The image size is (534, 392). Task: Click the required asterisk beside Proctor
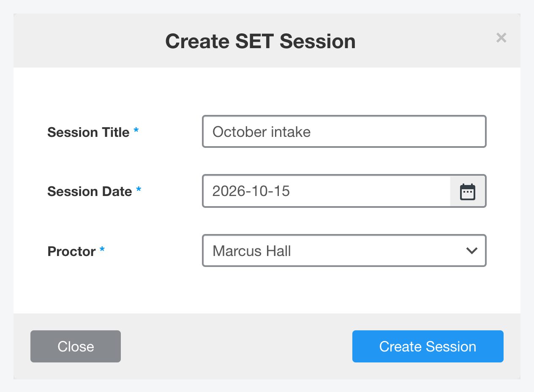[102, 250]
